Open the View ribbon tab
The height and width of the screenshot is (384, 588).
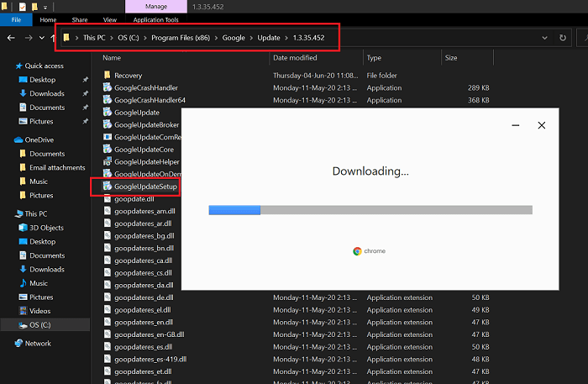coord(110,20)
